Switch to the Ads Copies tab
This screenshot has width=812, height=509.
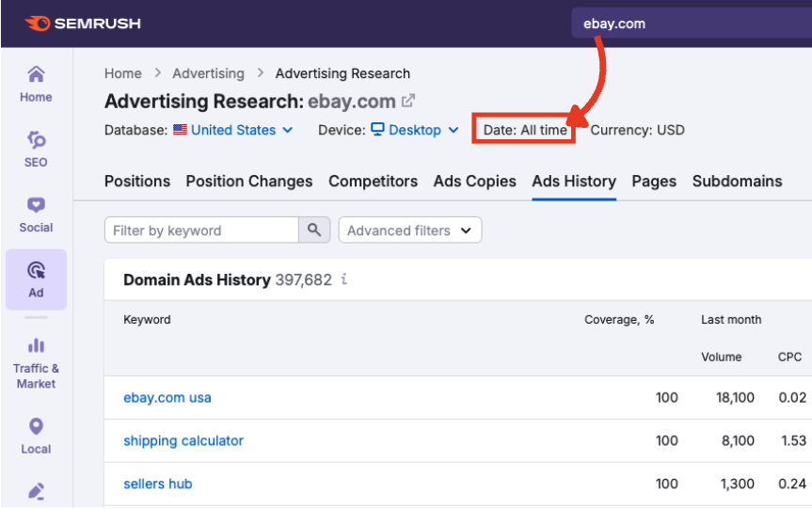pyautogui.click(x=474, y=182)
